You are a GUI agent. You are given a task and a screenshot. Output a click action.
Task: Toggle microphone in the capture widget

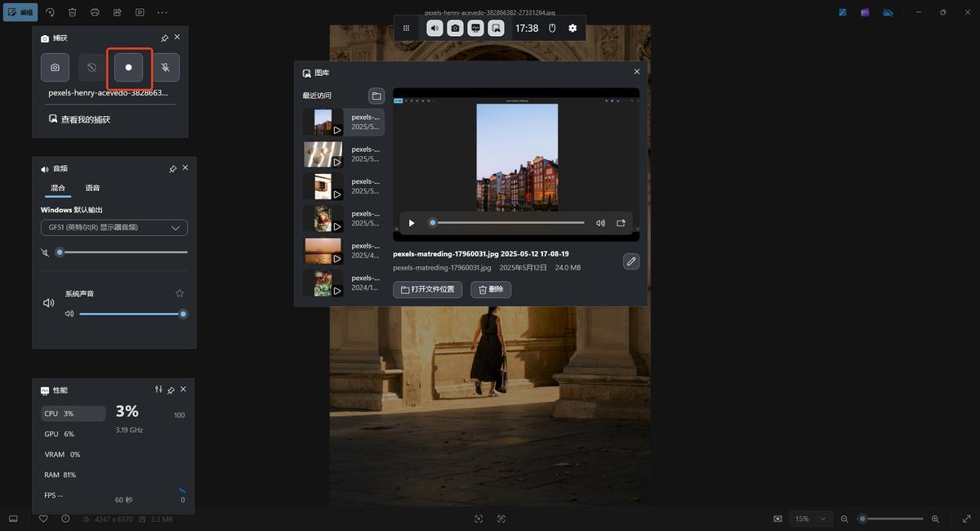coord(165,68)
